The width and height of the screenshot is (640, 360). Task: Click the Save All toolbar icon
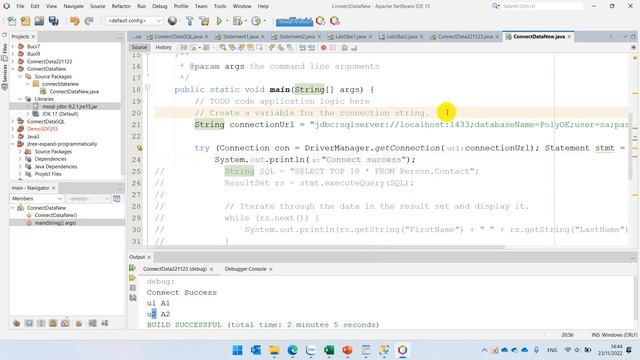coord(53,21)
